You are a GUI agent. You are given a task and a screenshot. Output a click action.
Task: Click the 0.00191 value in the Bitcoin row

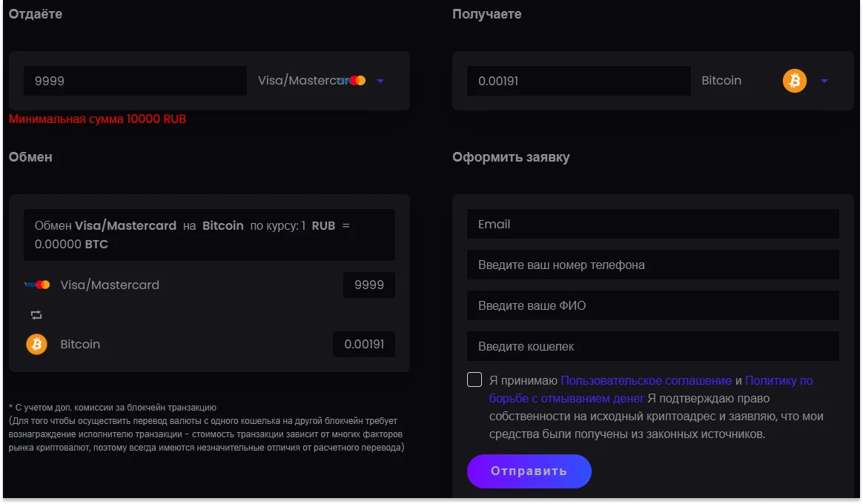pos(364,345)
